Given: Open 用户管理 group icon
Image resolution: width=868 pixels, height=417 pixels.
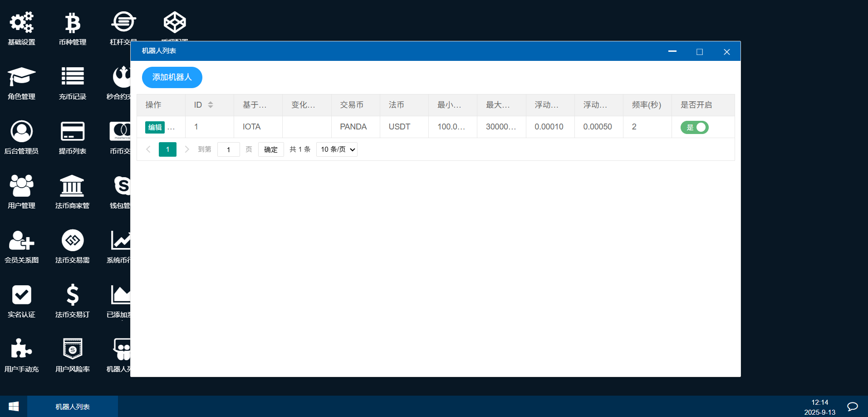Looking at the screenshot, I should pyautogui.click(x=21, y=186).
